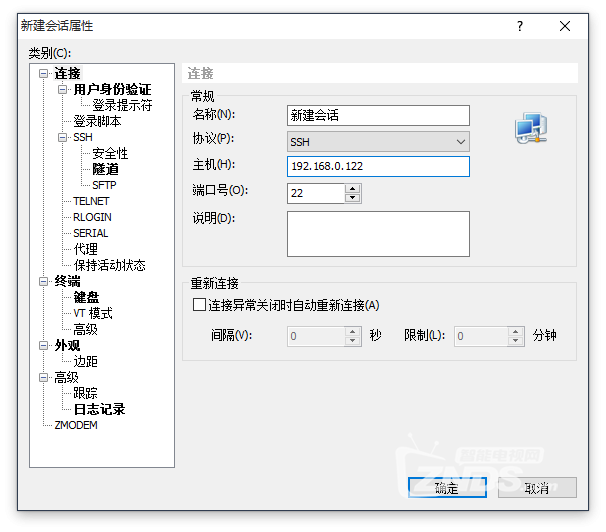Open the ZMODEM category
This screenshot has height=532, width=606.
(x=76, y=425)
